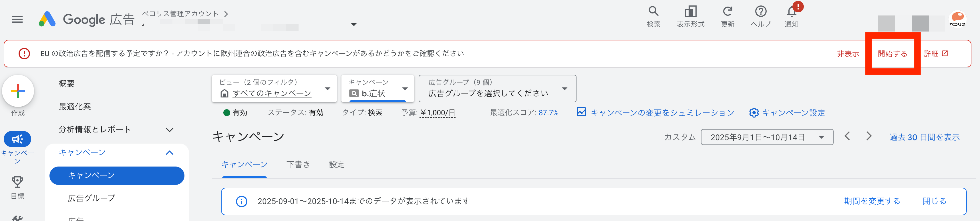The width and height of the screenshot is (980, 221).
Task: Click the 作成 plus create button
Action: point(18,91)
